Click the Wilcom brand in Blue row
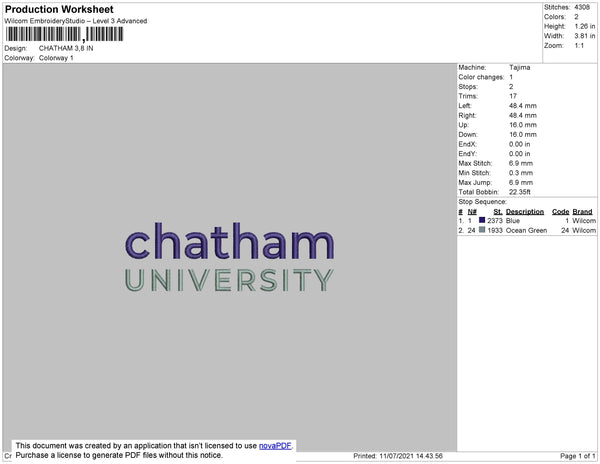The height and width of the screenshot is (464, 600). pos(584,221)
